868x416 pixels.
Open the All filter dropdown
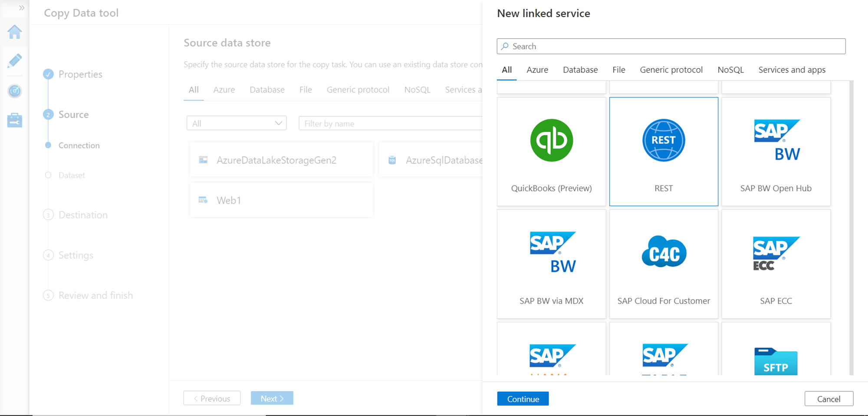pyautogui.click(x=237, y=123)
